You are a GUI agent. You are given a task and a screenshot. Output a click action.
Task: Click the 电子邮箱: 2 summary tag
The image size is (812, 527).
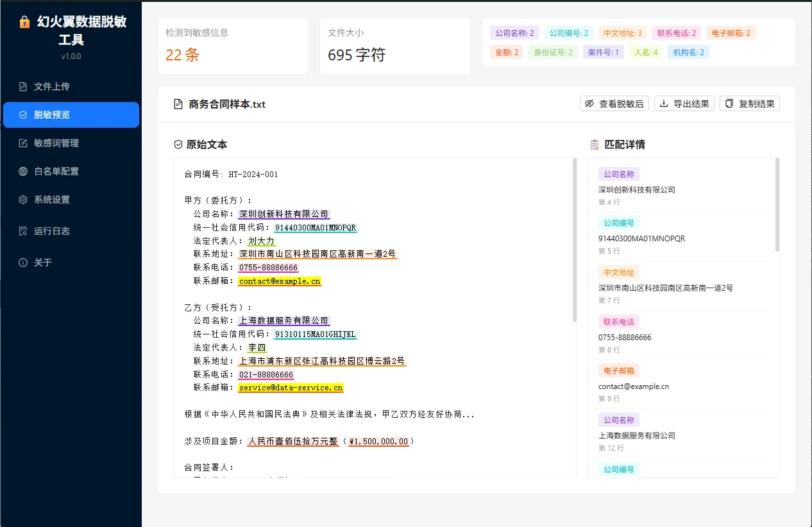click(731, 33)
